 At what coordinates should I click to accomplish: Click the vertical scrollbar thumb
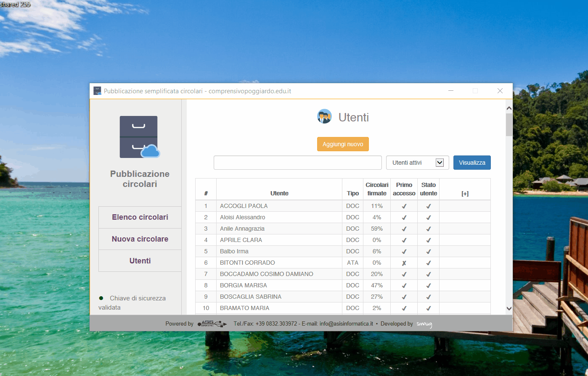(509, 124)
